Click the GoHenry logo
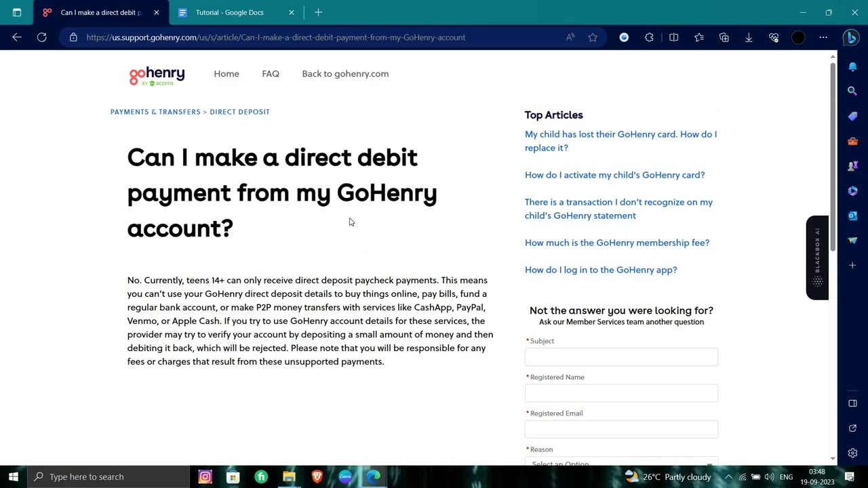868x488 pixels. [157, 76]
